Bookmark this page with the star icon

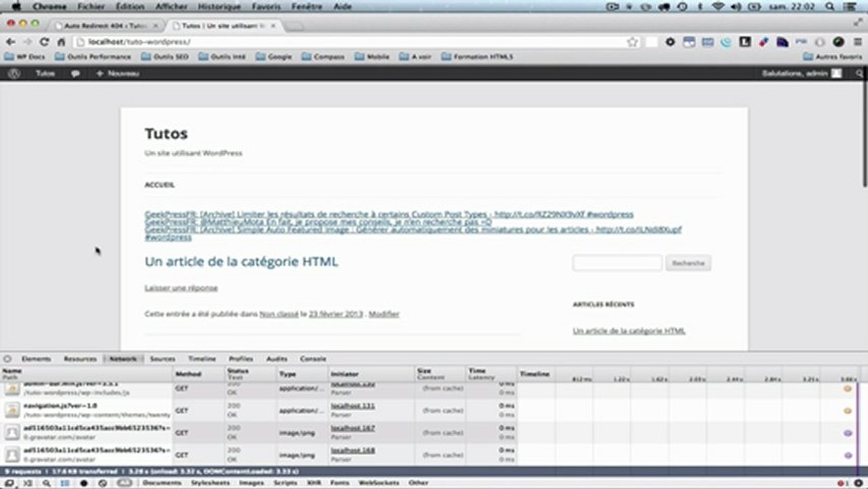[633, 42]
